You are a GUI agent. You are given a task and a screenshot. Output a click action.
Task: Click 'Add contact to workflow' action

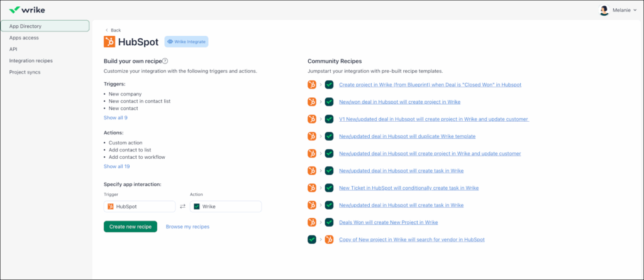[137, 157]
